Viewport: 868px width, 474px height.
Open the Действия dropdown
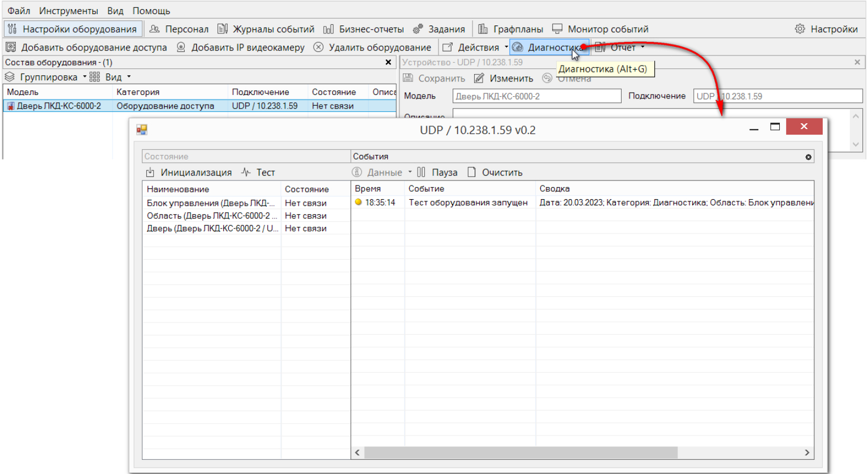(x=475, y=48)
